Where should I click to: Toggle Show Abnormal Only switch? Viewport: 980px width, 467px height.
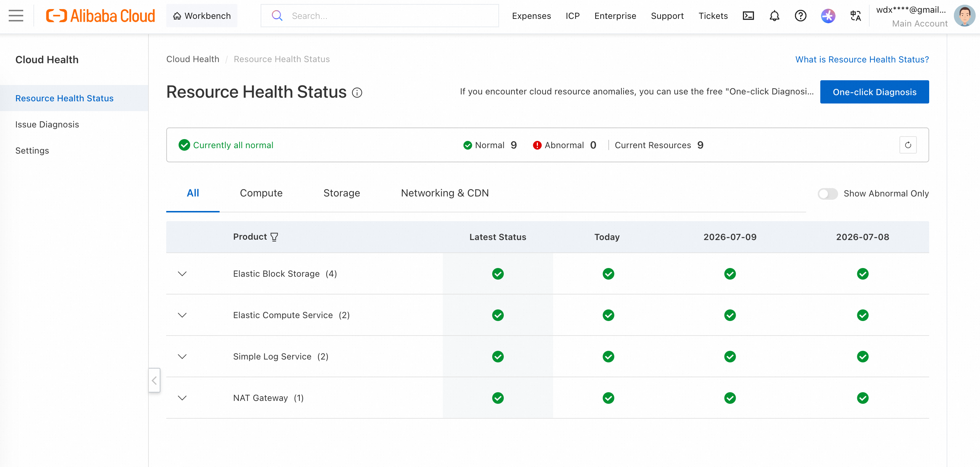828,194
